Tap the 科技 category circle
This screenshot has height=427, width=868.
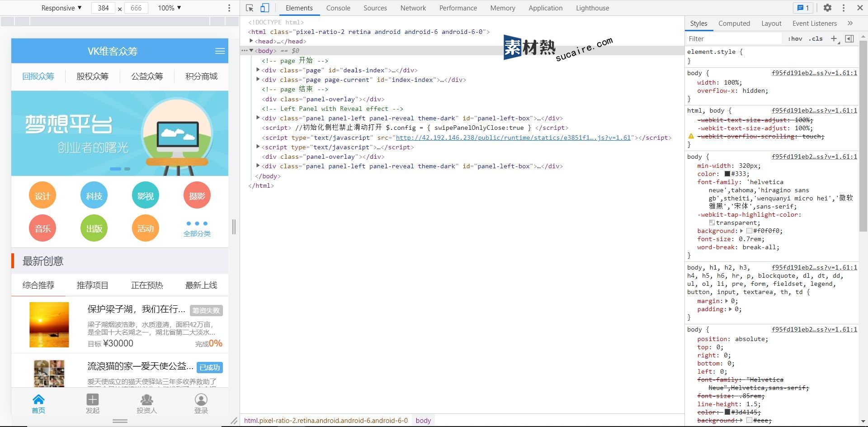coord(94,195)
